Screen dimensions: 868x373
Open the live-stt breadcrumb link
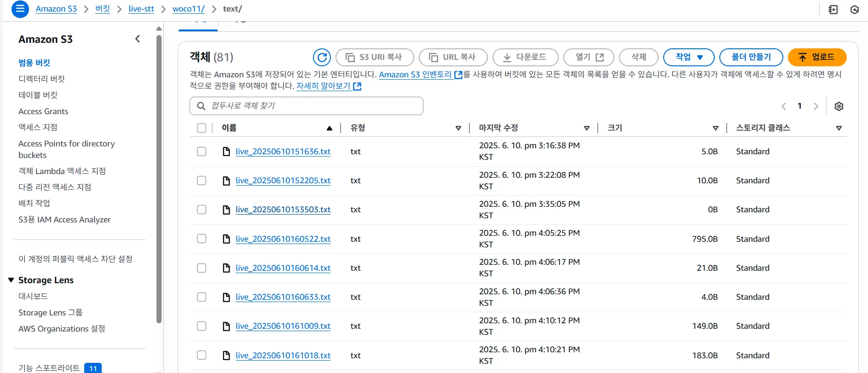point(141,9)
